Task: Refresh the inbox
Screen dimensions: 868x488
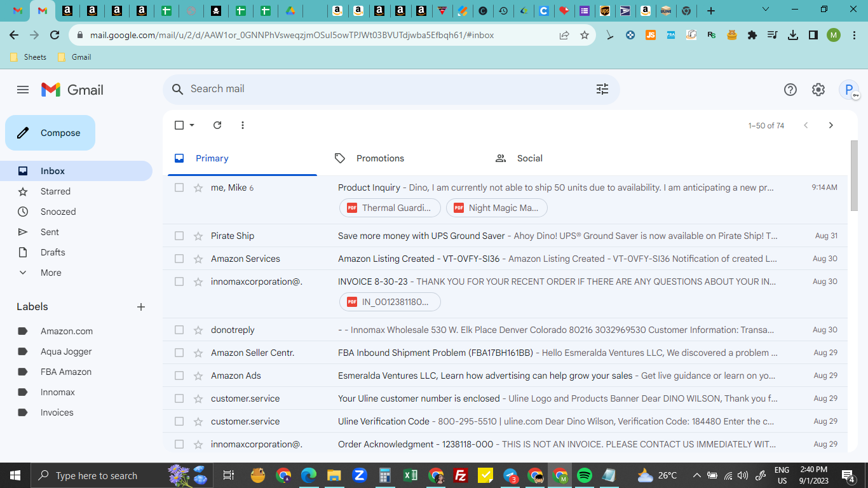Action: pyautogui.click(x=217, y=125)
